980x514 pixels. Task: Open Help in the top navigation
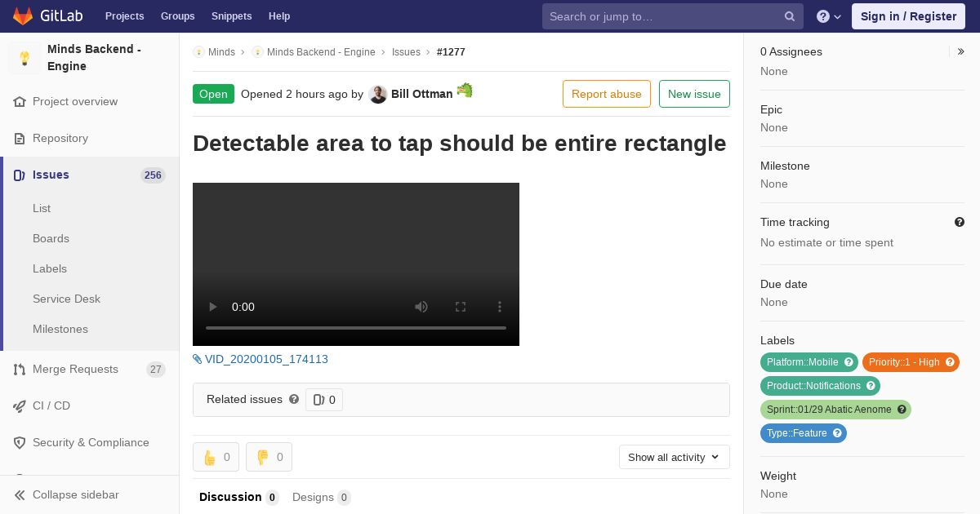pyautogui.click(x=279, y=16)
